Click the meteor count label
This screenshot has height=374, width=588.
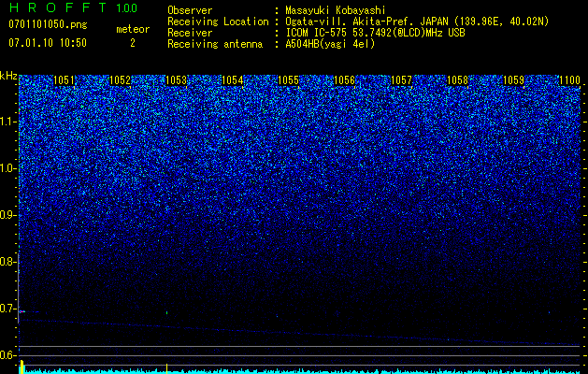click(133, 29)
